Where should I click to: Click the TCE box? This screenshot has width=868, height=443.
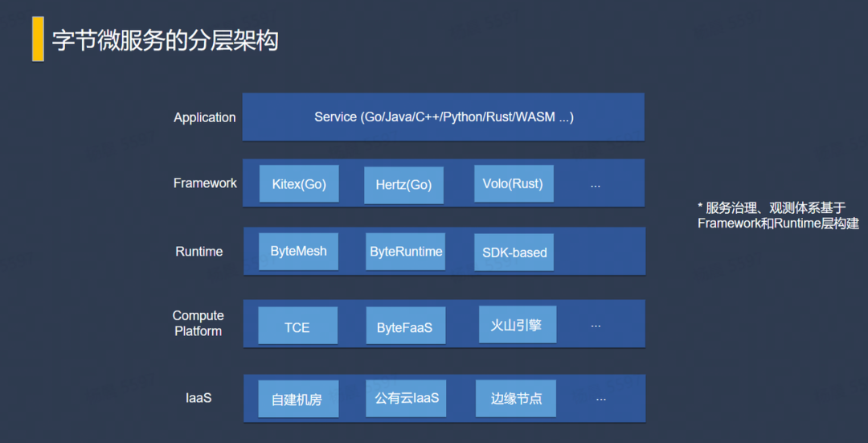297,326
